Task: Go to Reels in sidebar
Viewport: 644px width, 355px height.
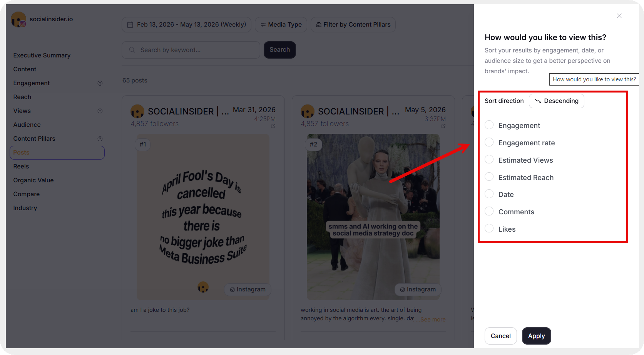Action: pos(21,167)
